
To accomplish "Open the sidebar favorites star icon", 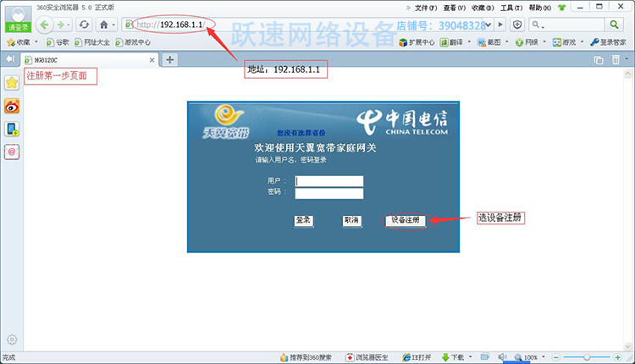I will (12, 83).
